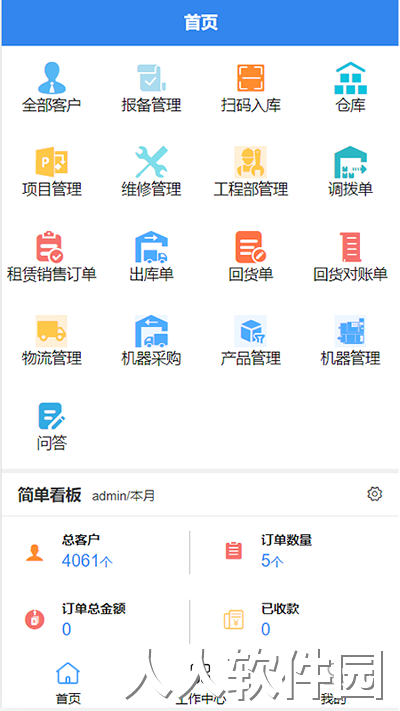Open dashboard settings gear icon
Image resolution: width=400 pixels, height=711 pixels.
(x=375, y=494)
